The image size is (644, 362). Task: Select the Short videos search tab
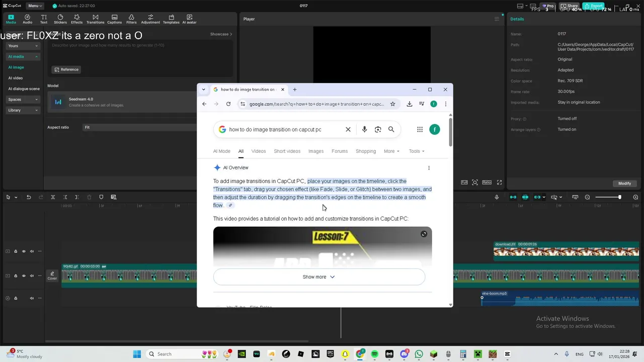(287, 151)
